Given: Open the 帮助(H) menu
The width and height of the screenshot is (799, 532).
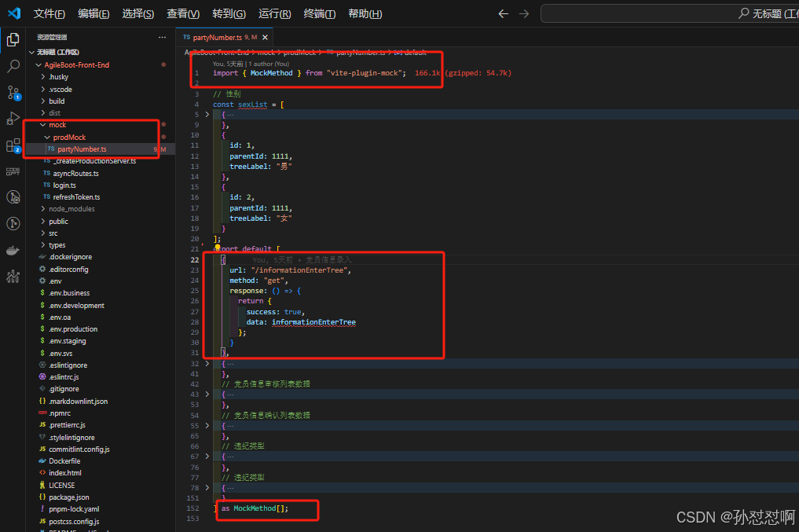Looking at the screenshot, I should (365, 14).
